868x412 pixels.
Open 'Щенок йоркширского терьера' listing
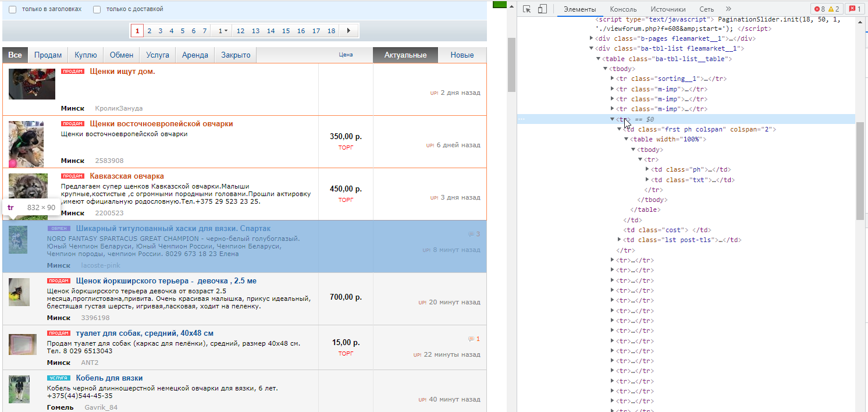click(x=166, y=280)
